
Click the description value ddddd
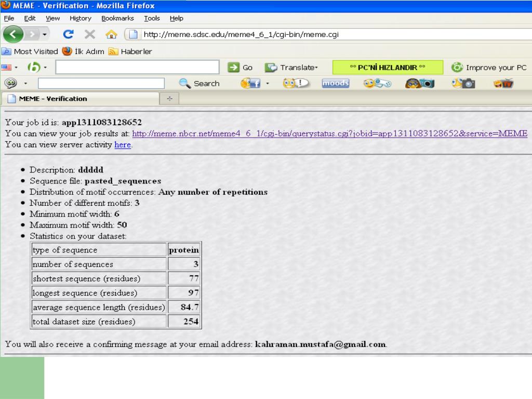pyautogui.click(x=90, y=170)
